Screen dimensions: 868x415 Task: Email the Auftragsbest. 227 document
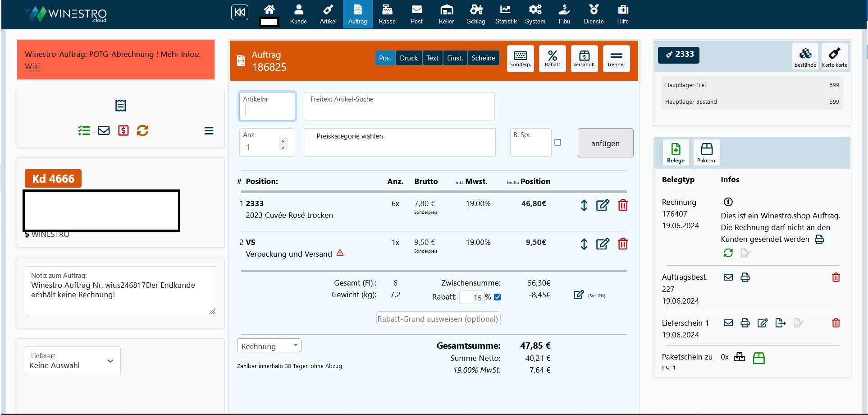tap(728, 277)
